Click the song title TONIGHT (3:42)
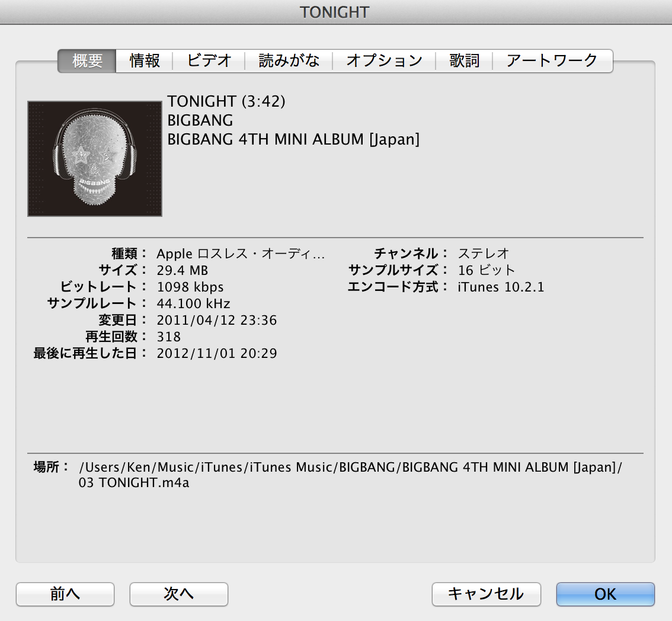This screenshot has height=621, width=672. pos(226,102)
